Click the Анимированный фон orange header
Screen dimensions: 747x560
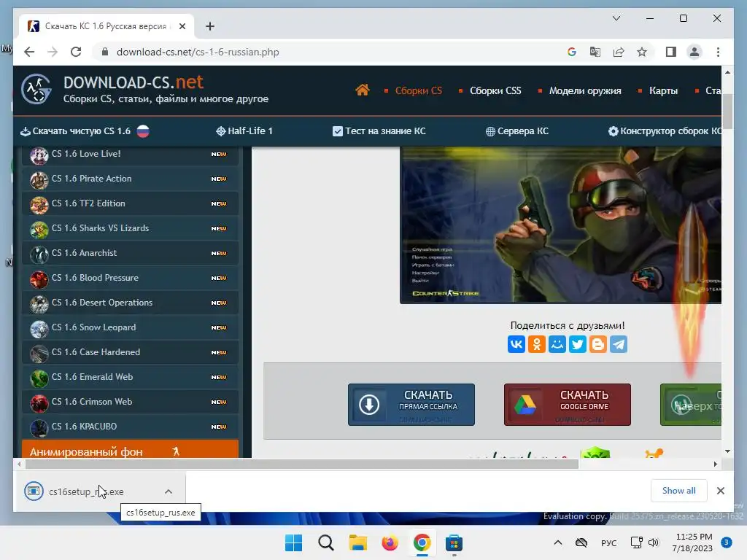coord(130,449)
